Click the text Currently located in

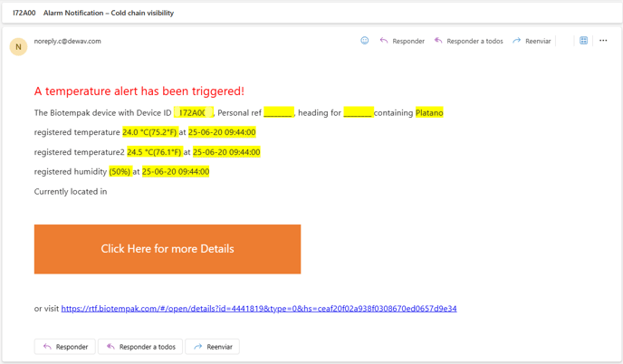coord(71,192)
